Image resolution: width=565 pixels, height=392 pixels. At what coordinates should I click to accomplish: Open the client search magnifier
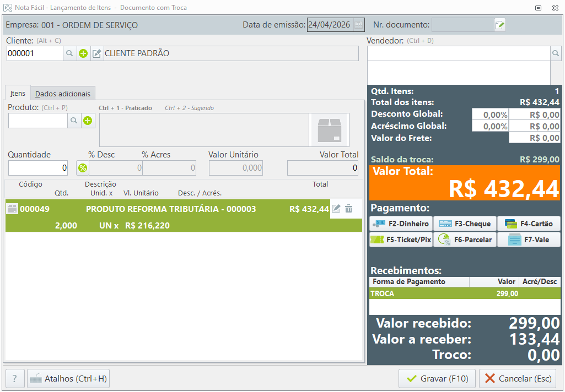click(x=69, y=53)
